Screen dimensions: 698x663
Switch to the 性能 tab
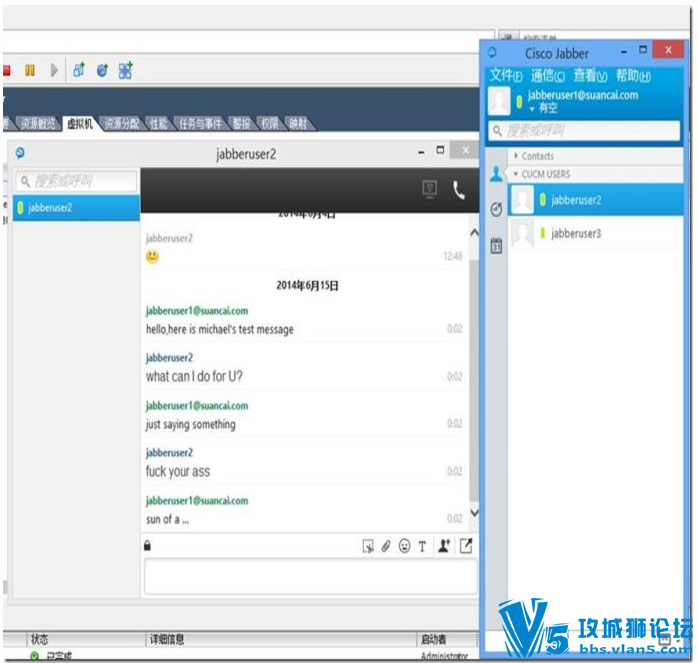click(x=158, y=123)
